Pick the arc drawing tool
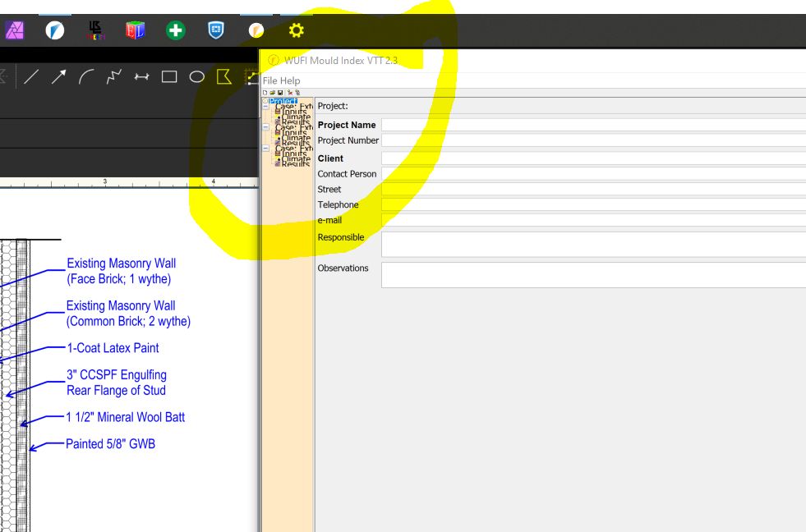The width and height of the screenshot is (806, 532). (x=86, y=77)
